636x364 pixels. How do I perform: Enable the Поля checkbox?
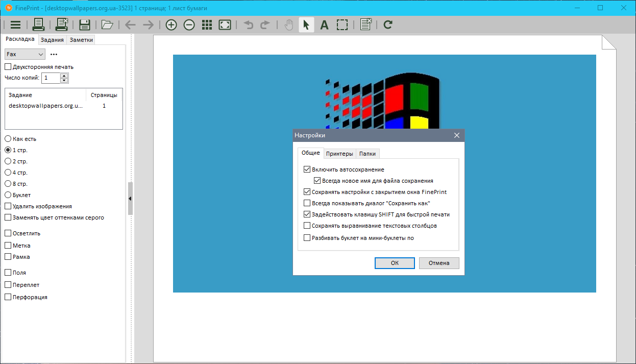pyautogui.click(x=15, y=273)
